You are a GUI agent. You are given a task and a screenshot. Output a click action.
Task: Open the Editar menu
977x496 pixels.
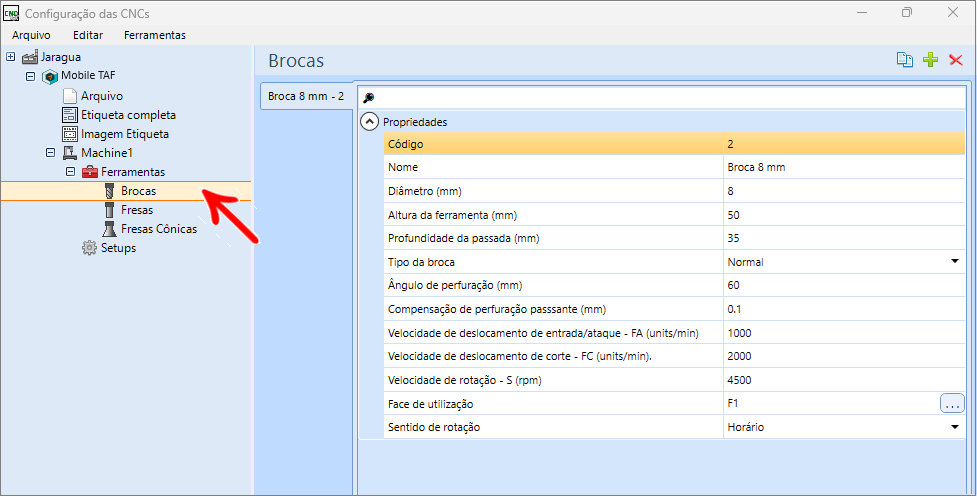(88, 35)
